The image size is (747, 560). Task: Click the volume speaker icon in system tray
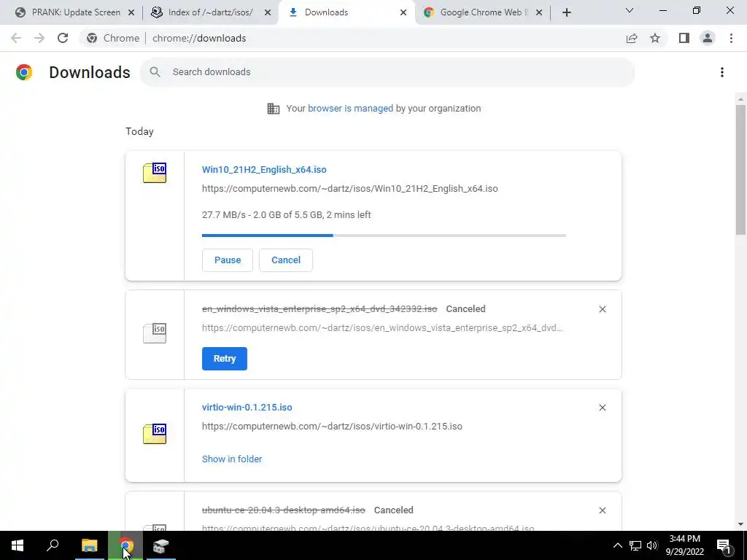click(652, 545)
